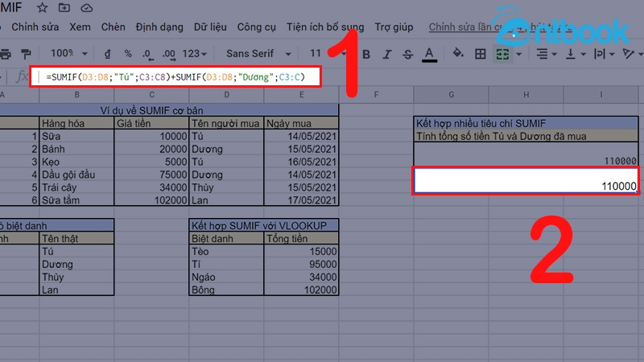Click the merge cells icon

503,54
